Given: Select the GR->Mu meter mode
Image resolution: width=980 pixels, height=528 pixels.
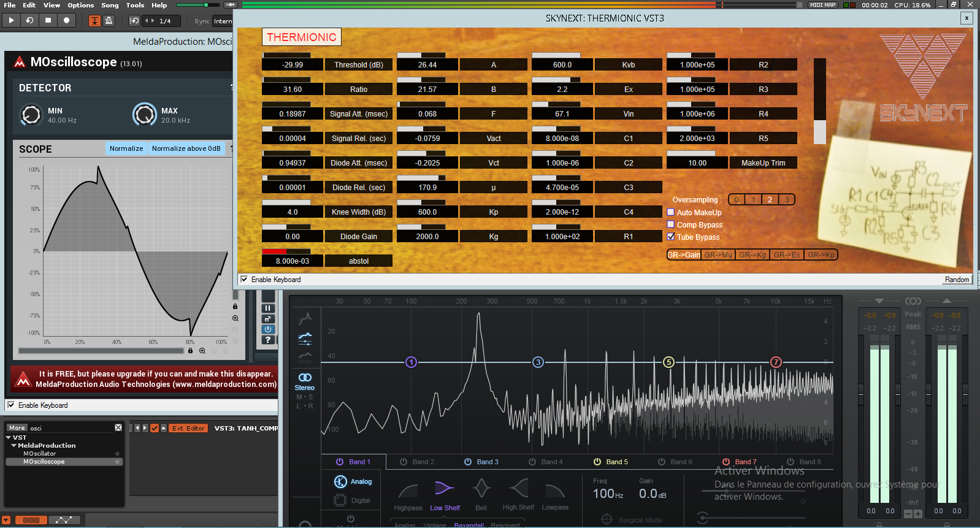Looking at the screenshot, I should (x=718, y=254).
